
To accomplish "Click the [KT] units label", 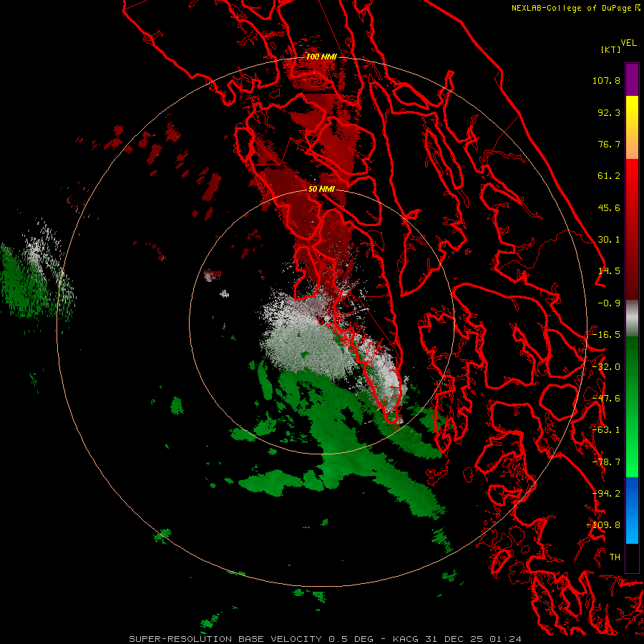I will point(610,49).
